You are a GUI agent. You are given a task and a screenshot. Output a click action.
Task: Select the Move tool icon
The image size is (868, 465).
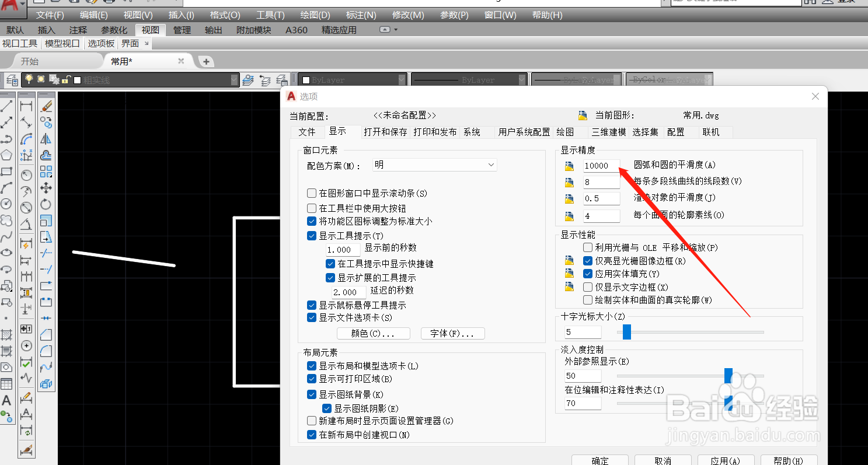(x=47, y=188)
